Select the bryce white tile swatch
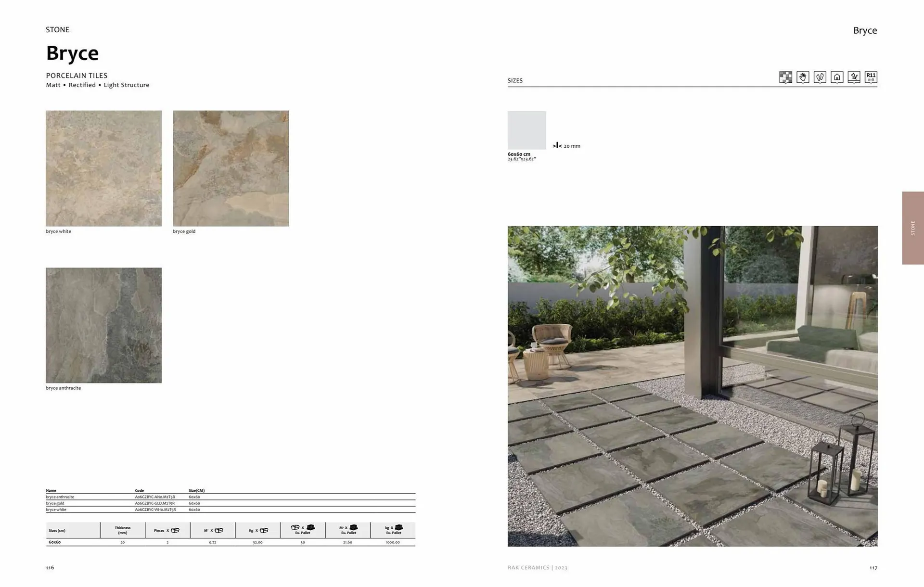The height and width of the screenshot is (587, 924). pos(103,168)
